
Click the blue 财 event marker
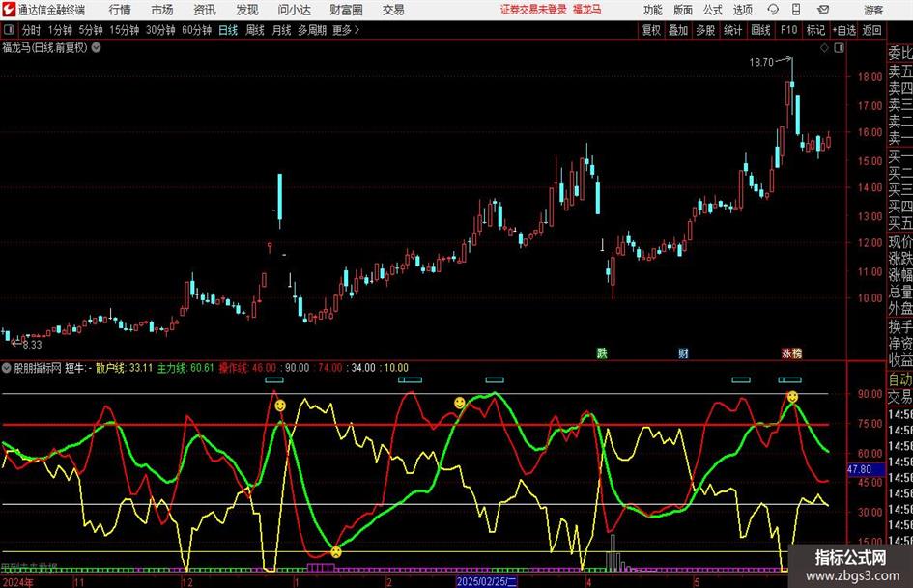coord(684,352)
